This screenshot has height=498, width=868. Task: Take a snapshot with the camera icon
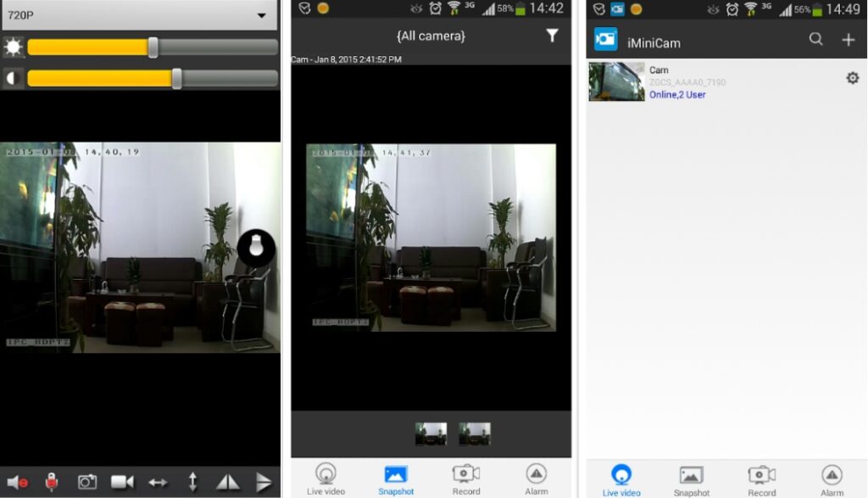click(x=87, y=482)
